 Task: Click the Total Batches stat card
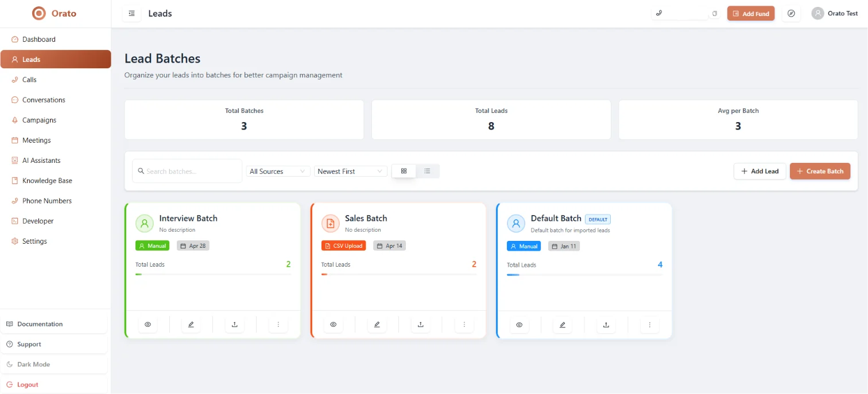coord(244,120)
